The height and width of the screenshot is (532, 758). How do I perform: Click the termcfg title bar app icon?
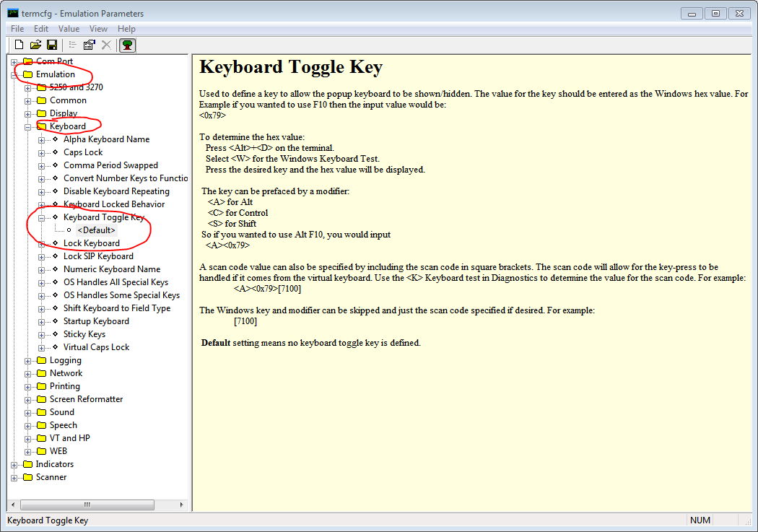12,13
